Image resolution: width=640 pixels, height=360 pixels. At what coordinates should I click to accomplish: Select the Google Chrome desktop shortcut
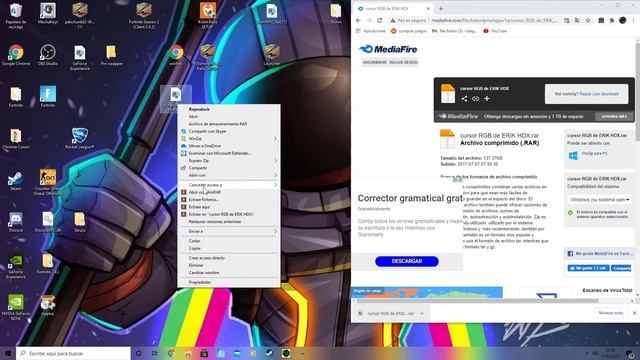click(16, 55)
